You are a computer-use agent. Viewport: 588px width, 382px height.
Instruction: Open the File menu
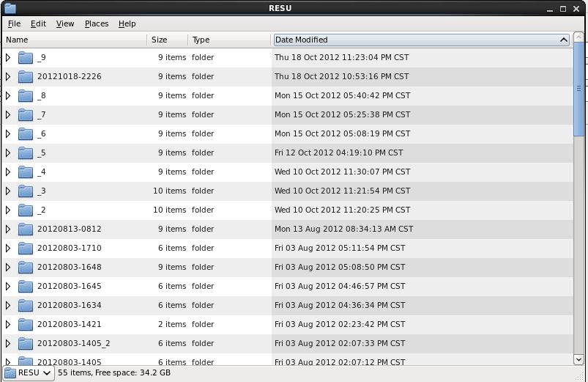point(14,23)
